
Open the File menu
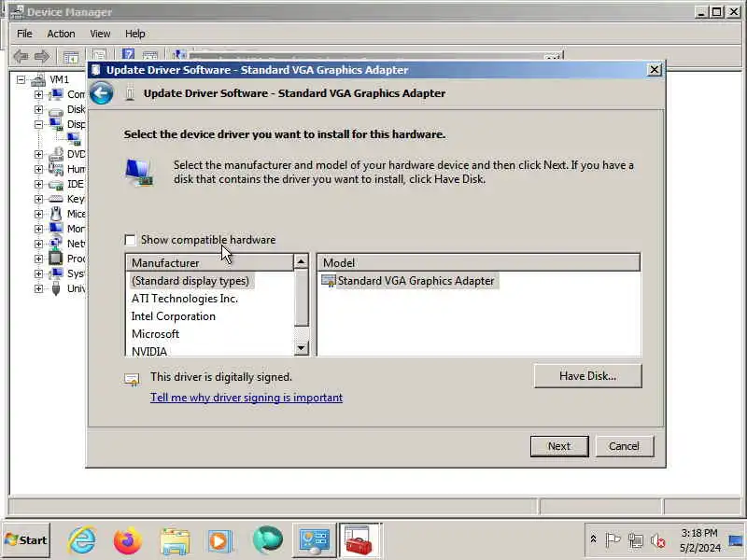tap(24, 34)
